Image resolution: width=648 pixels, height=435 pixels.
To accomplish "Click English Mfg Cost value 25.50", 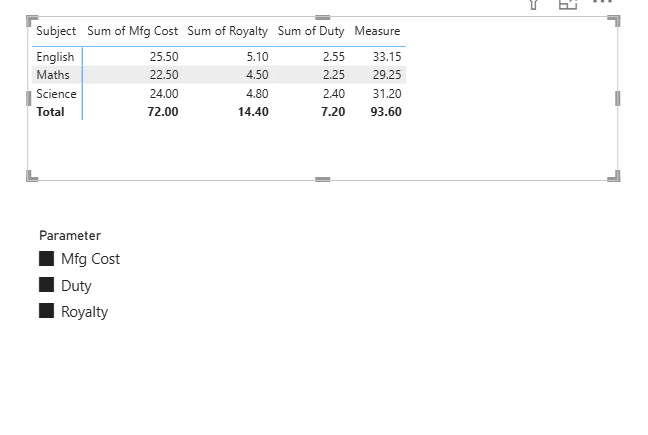I will [x=164, y=57].
